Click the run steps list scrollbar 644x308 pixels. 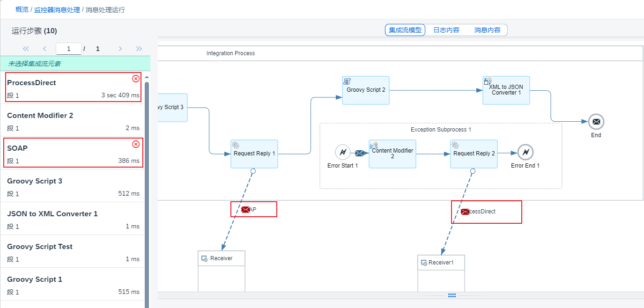(147, 187)
